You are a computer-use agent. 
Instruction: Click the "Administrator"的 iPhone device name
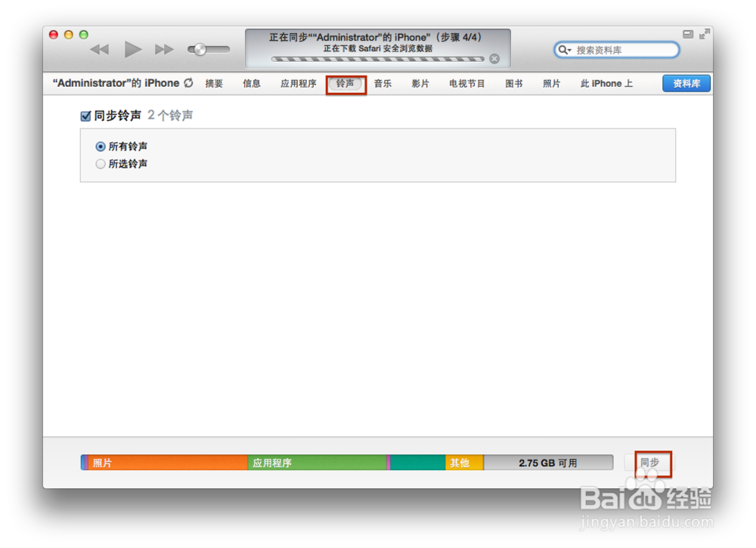(116, 83)
